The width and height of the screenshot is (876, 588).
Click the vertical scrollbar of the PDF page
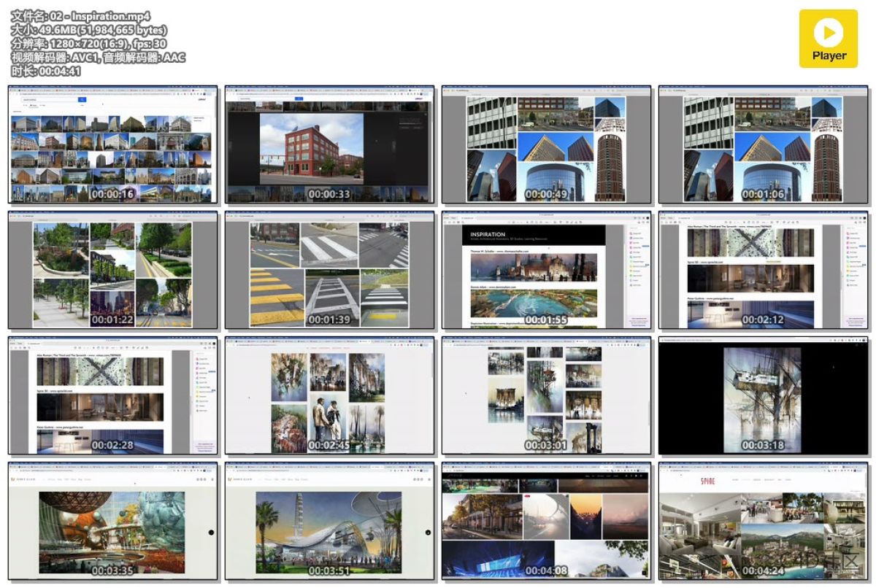[x=628, y=270]
